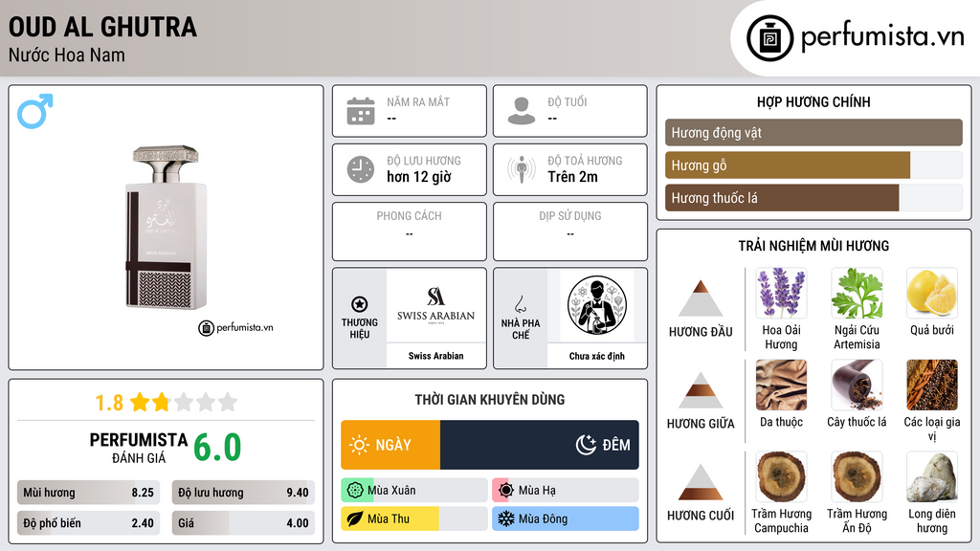Click the Đêm time-of-day segment
Screen dimensions: 980x551
click(540, 445)
